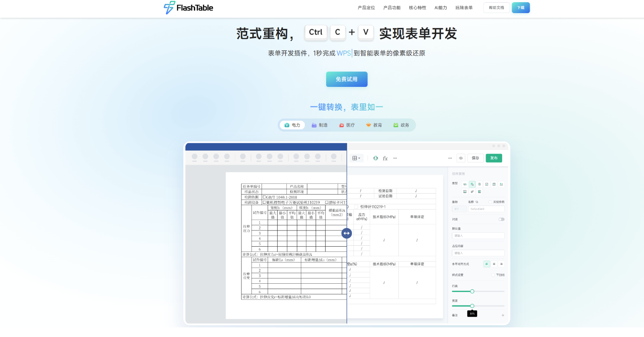The height and width of the screenshot is (337, 644).
Task: Click the 帮助文档 button
Action: [x=496, y=8]
